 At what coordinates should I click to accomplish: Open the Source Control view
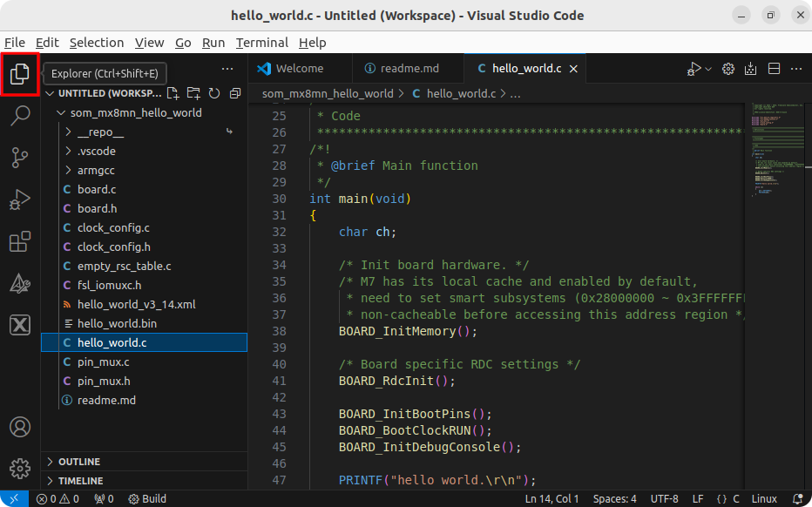(x=19, y=158)
